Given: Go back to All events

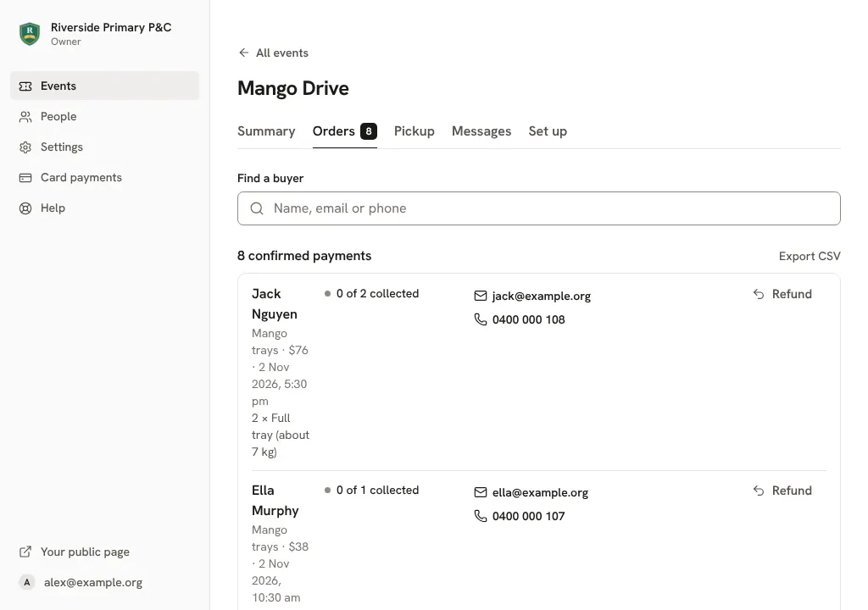Looking at the screenshot, I should (x=274, y=53).
